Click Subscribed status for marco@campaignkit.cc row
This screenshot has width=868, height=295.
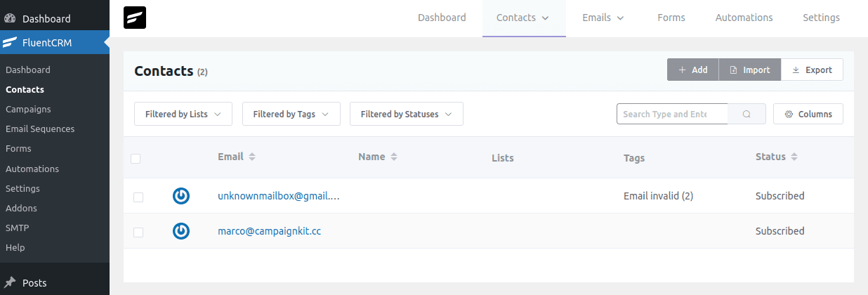tap(780, 231)
